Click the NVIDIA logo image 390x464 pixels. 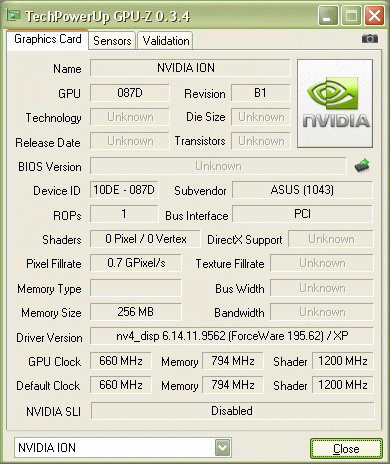pos(335,103)
